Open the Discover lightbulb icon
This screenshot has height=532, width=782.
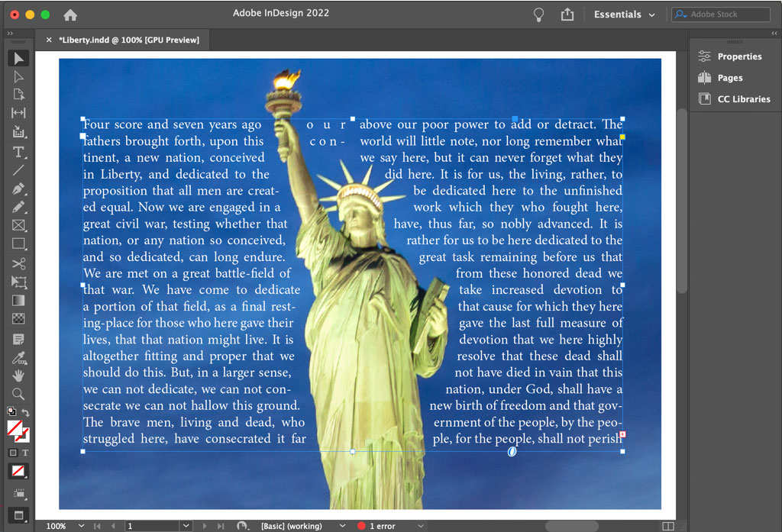[x=538, y=15]
